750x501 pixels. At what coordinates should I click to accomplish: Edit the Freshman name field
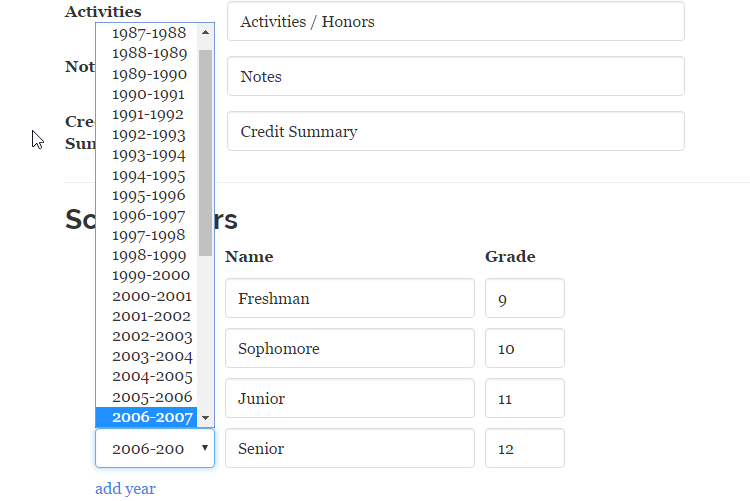349,298
